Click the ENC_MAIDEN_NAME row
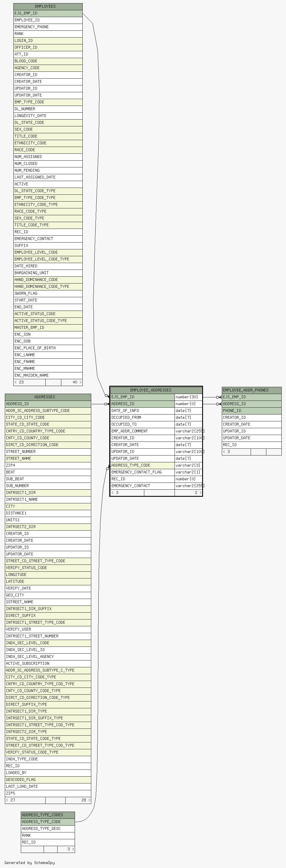Screen dimensions: 286x868 [48, 375]
